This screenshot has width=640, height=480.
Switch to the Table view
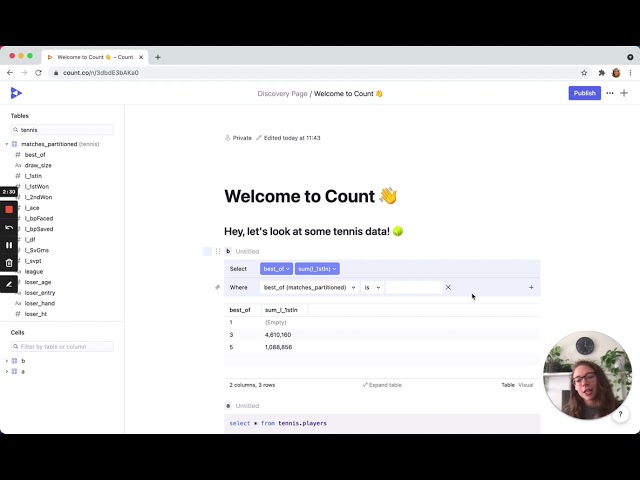pyautogui.click(x=508, y=385)
